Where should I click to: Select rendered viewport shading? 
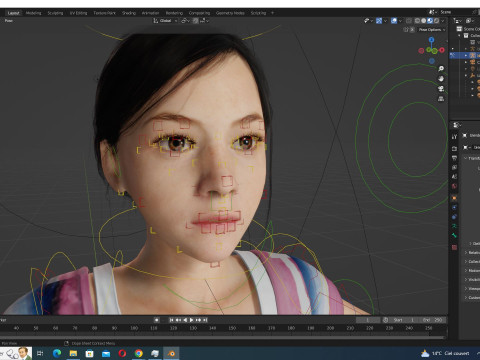tap(436, 21)
